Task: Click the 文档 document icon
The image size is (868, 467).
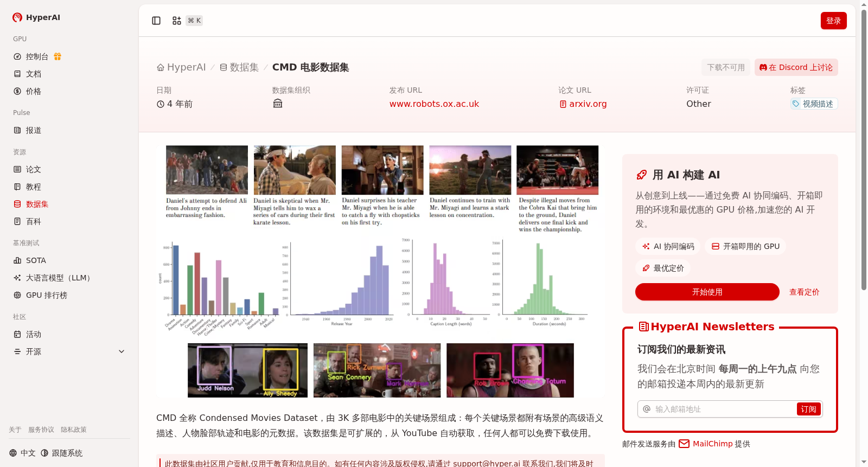Action: click(x=17, y=74)
